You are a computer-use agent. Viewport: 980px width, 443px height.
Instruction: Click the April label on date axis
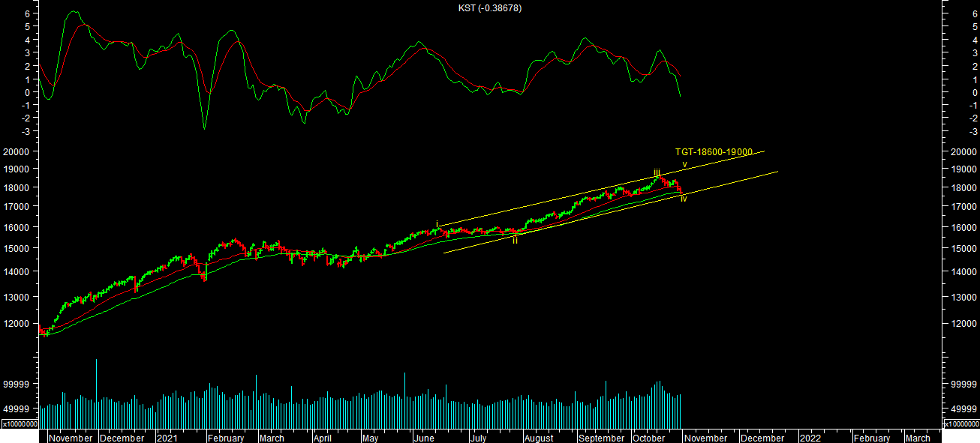pos(323,438)
